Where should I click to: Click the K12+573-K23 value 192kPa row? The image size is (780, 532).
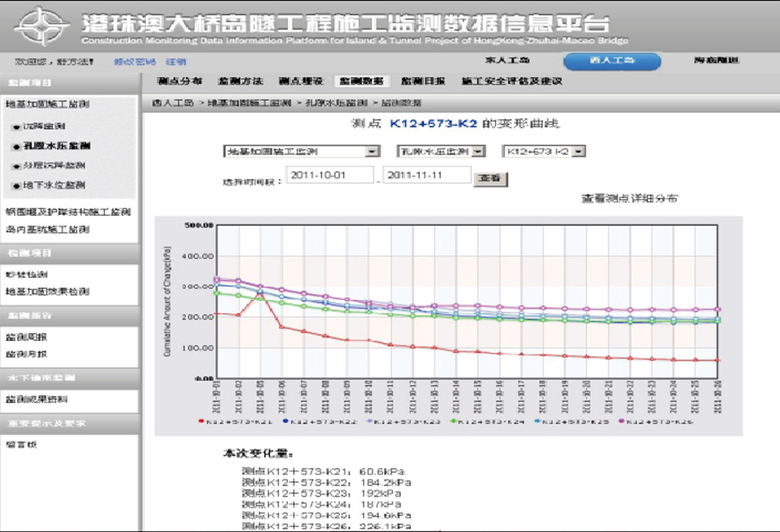pyautogui.click(x=322, y=494)
